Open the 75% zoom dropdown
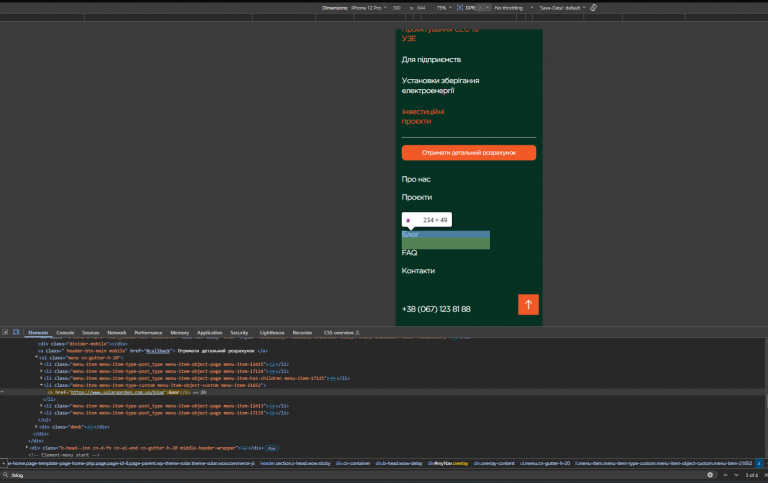Image resolution: width=768 pixels, height=483 pixels. 444,8
